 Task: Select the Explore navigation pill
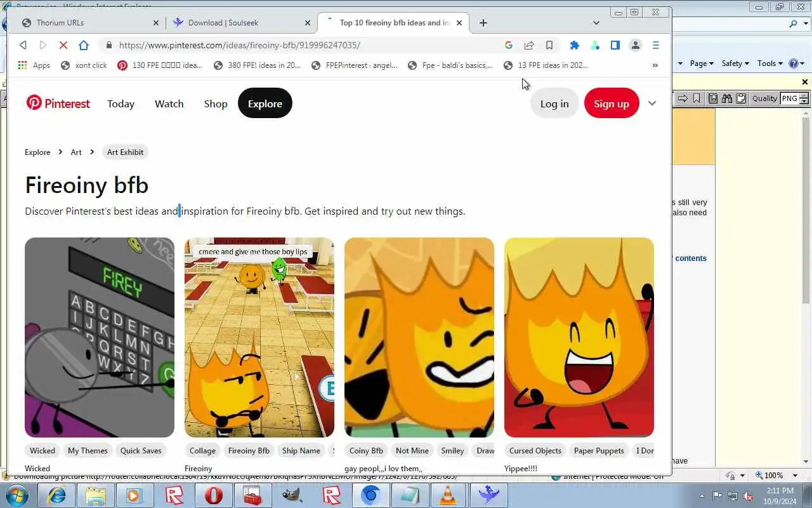click(x=265, y=104)
